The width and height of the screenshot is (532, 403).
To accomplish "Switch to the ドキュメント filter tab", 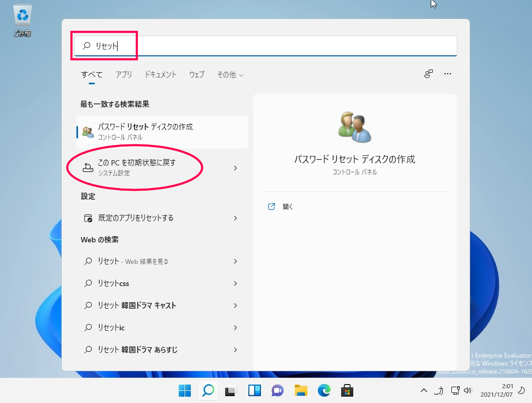I will coord(160,75).
